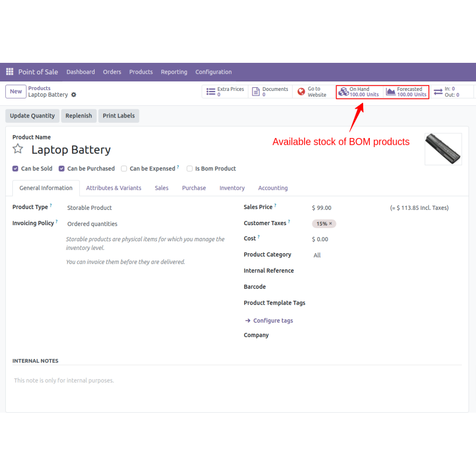Open the Dashboard menu
Screen dimensions: 476x476
pyautogui.click(x=81, y=72)
